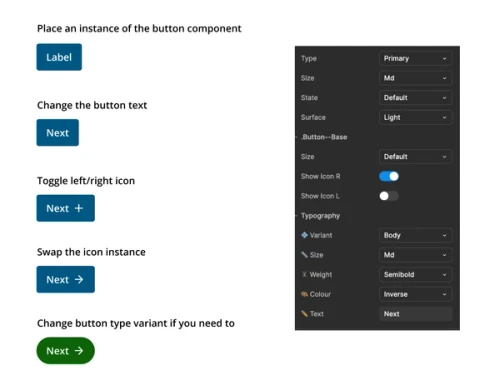Open the Colour dropdown set to Inverse
Viewport: 500px width, 386px height.
415,294
